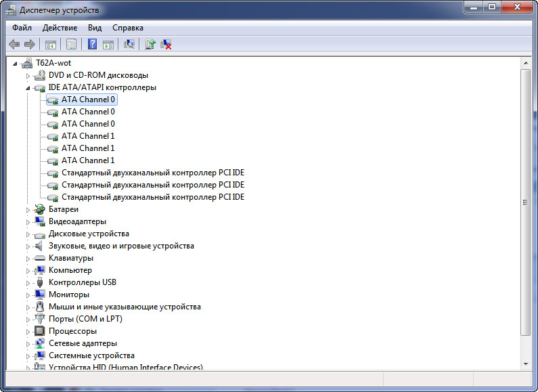
Task: Expand the Клавиатуры category
Action: click(28, 259)
